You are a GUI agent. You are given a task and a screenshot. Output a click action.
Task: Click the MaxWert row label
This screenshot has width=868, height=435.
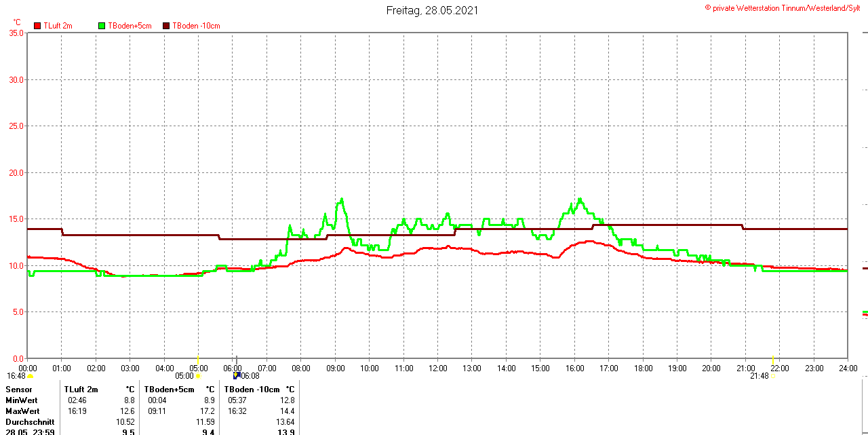(22, 411)
